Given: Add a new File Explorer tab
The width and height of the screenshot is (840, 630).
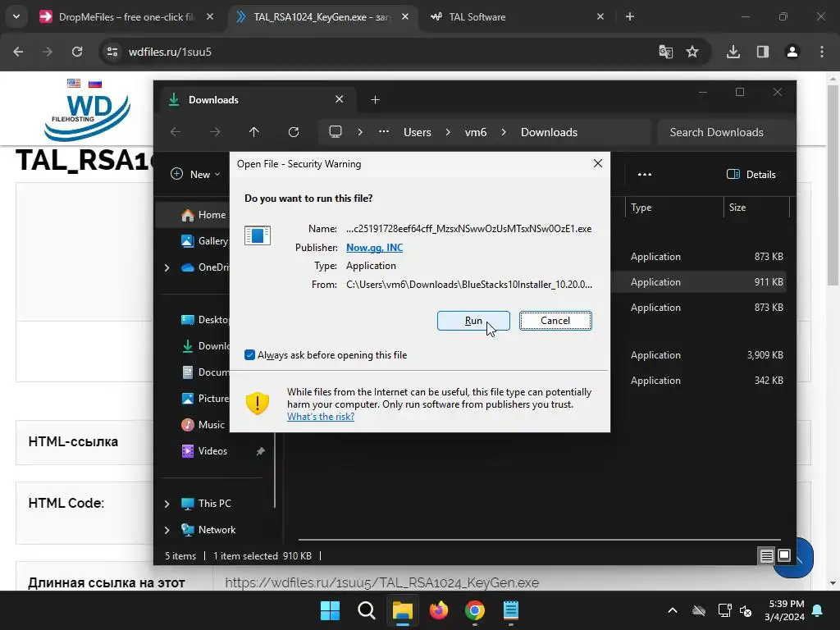Looking at the screenshot, I should pos(375,99).
